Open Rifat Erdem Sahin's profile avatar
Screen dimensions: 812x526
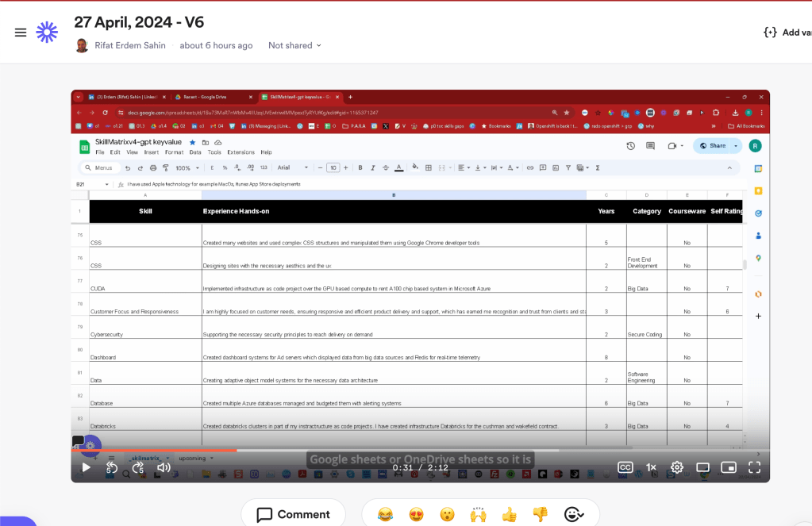(82, 45)
